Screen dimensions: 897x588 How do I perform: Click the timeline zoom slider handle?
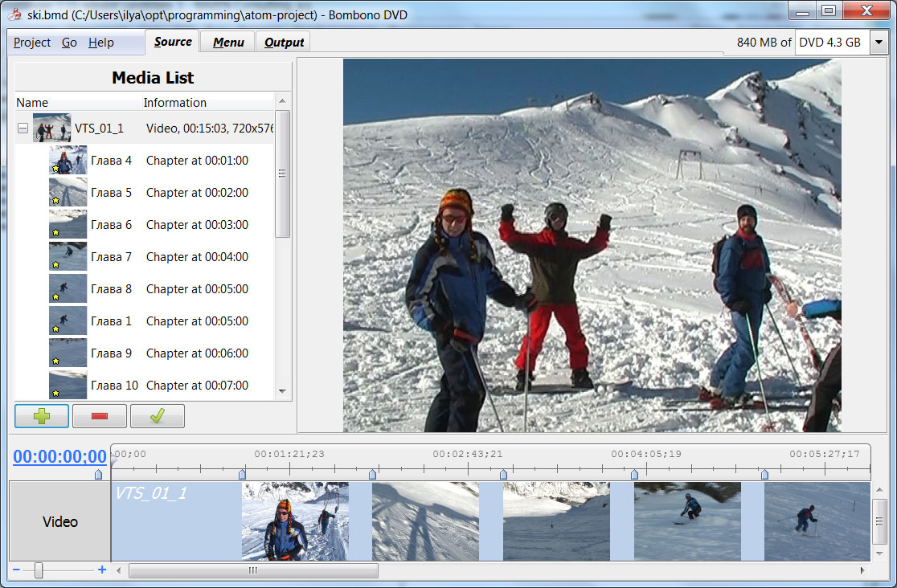click(x=39, y=570)
